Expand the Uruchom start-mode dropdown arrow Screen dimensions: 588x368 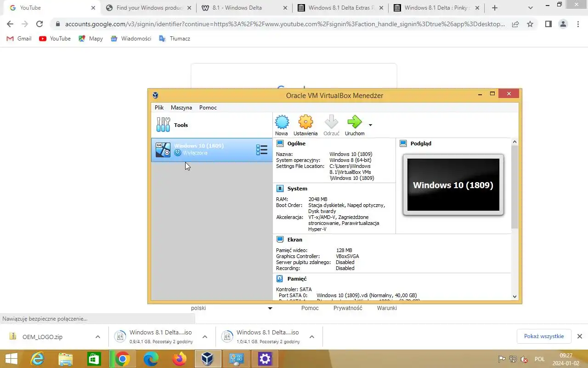tap(370, 125)
